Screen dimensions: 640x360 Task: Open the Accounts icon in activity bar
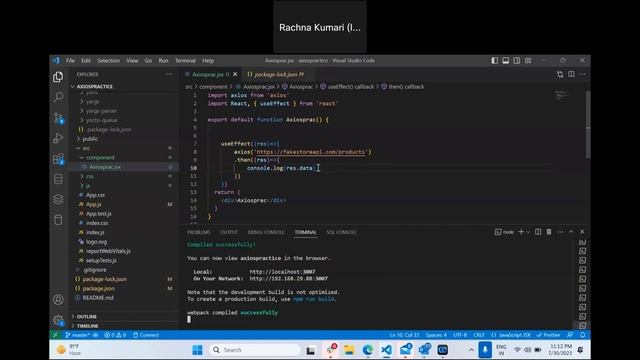pyautogui.click(x=58, y=300)
